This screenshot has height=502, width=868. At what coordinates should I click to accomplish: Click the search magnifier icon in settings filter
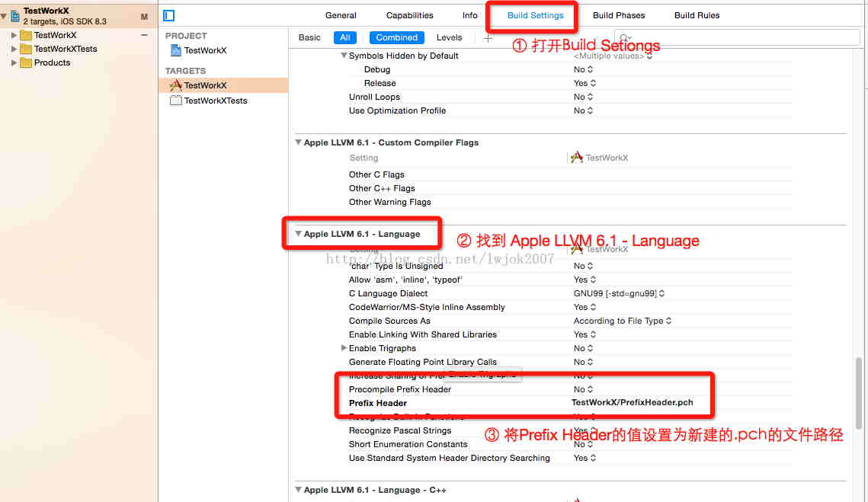coord(625,37)
